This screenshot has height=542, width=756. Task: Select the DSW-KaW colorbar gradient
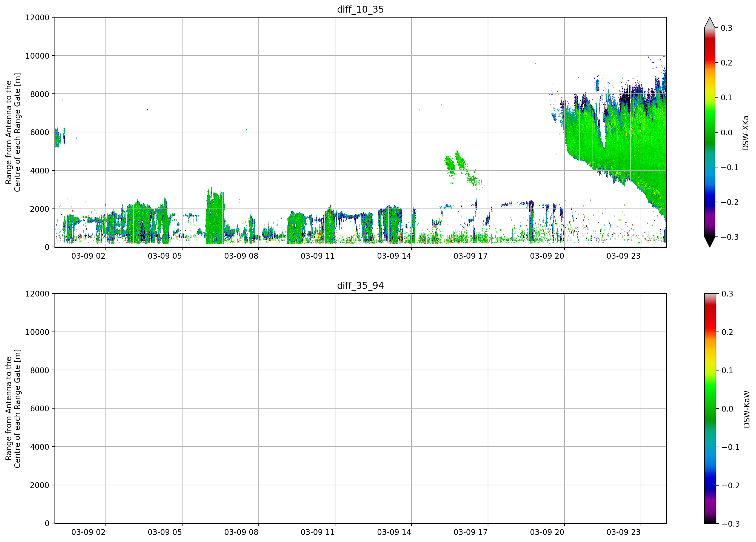click(x=710, y=409)
